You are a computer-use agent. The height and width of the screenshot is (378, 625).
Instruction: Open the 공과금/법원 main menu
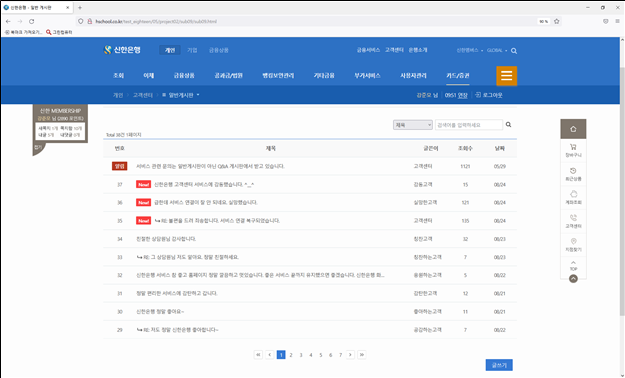(228, 75)
